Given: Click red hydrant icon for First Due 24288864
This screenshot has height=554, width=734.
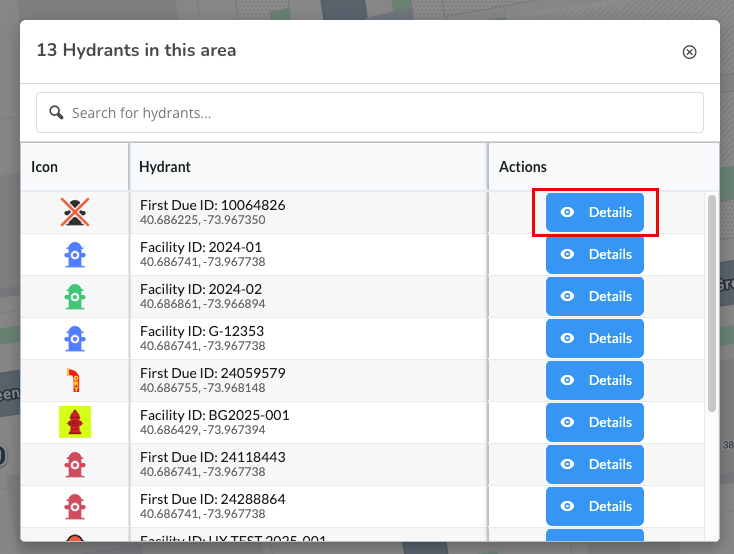Looking at the screenshot, I should 75,506.
